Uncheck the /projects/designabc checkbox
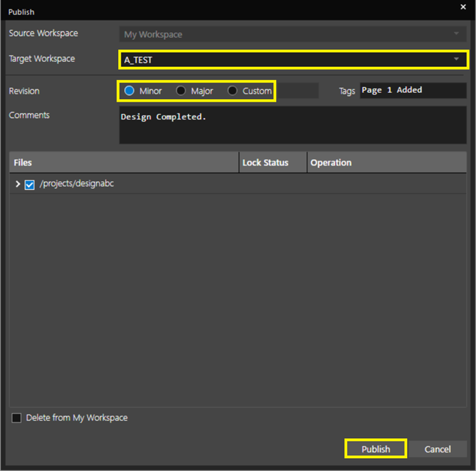This screenshot has height=471, width=476. click(x=29, y=184)
